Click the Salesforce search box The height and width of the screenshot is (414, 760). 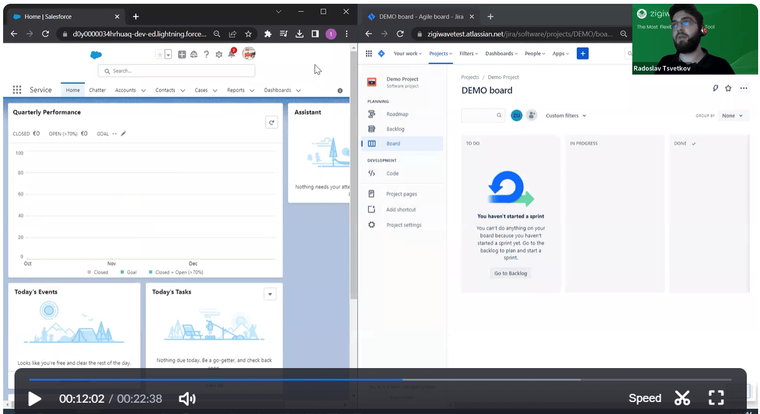176,71
